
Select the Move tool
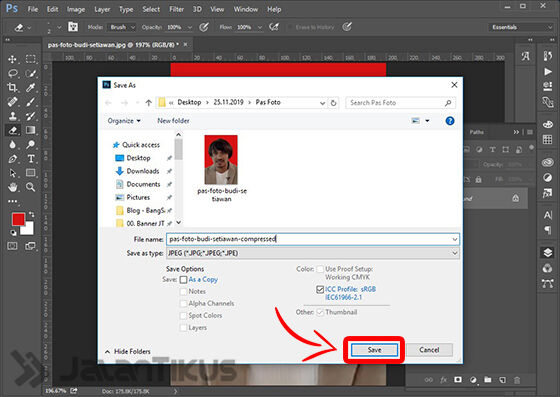pos(12,59)
